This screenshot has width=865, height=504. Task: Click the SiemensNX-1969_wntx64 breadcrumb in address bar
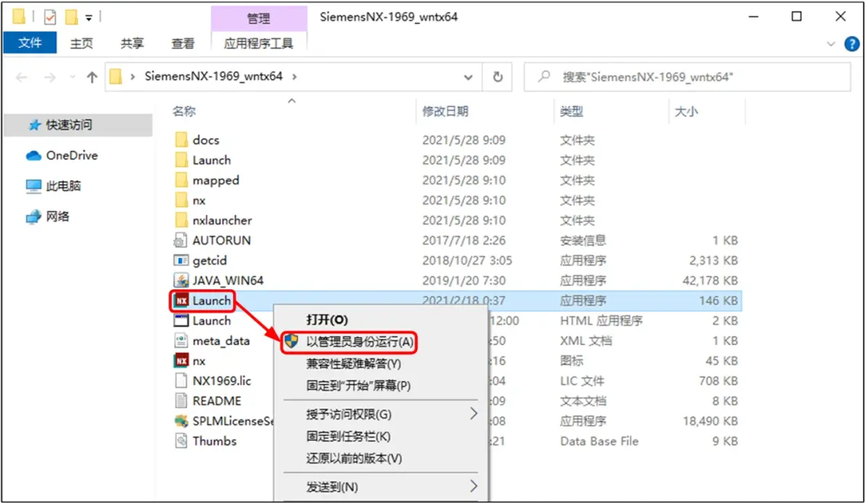213,76
